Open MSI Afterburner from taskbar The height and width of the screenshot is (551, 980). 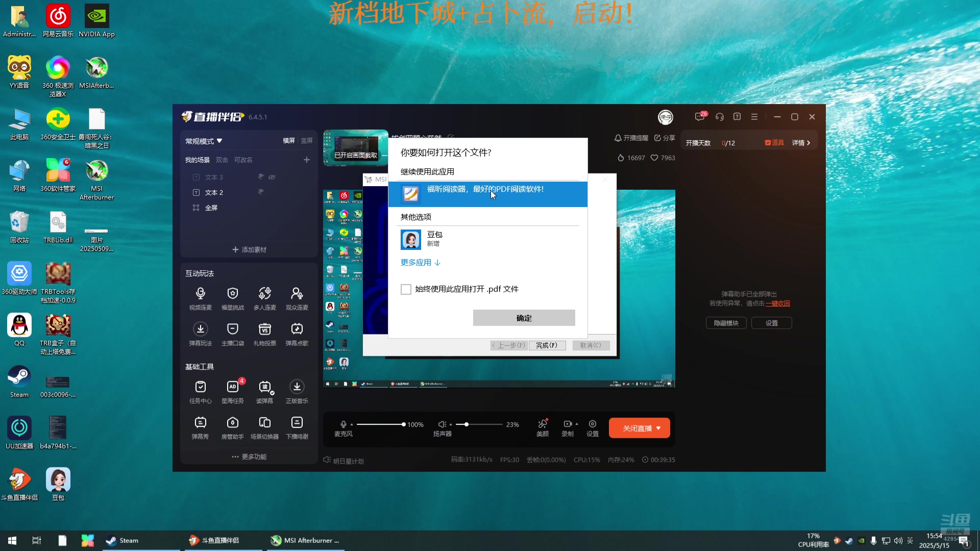pyautogui.click(x=306, y=541)
